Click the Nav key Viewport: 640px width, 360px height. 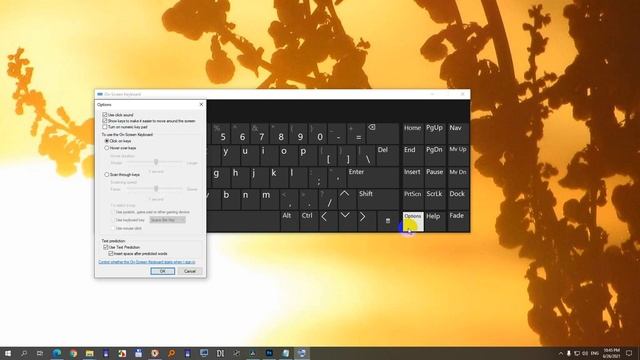pyautogui.click(x=458, y=133)
